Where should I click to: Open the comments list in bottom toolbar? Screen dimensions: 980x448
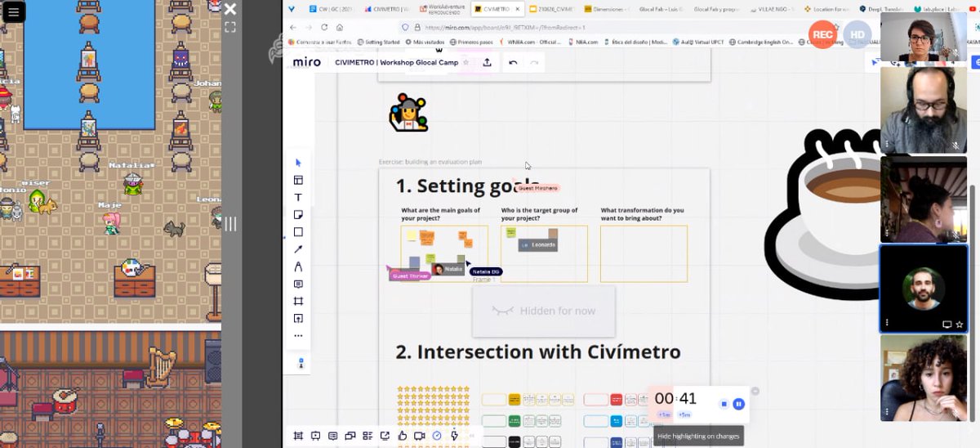pos(332,436)
